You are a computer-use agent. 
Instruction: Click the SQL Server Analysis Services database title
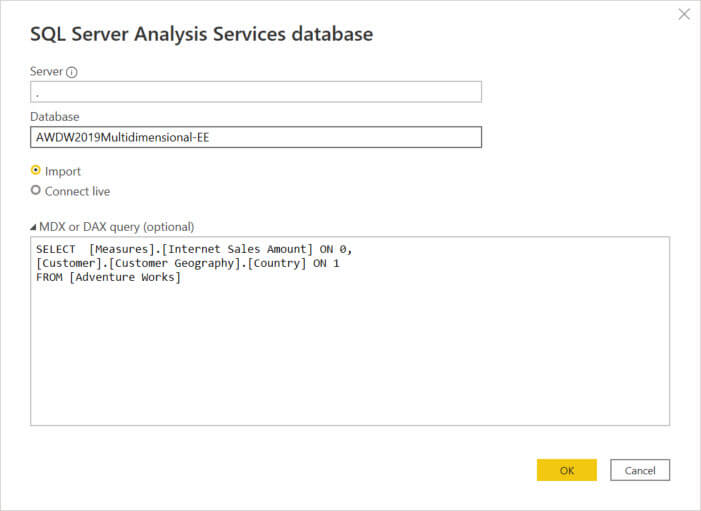click(x=201, y=34)
